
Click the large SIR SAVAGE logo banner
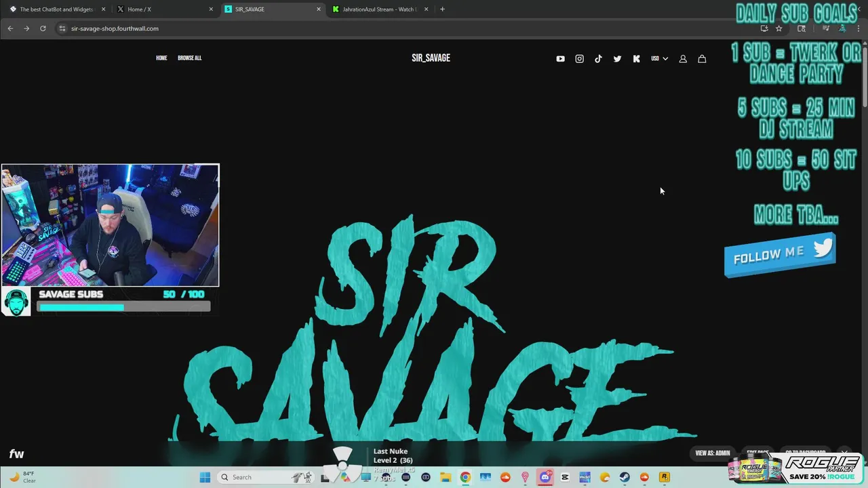434,329
